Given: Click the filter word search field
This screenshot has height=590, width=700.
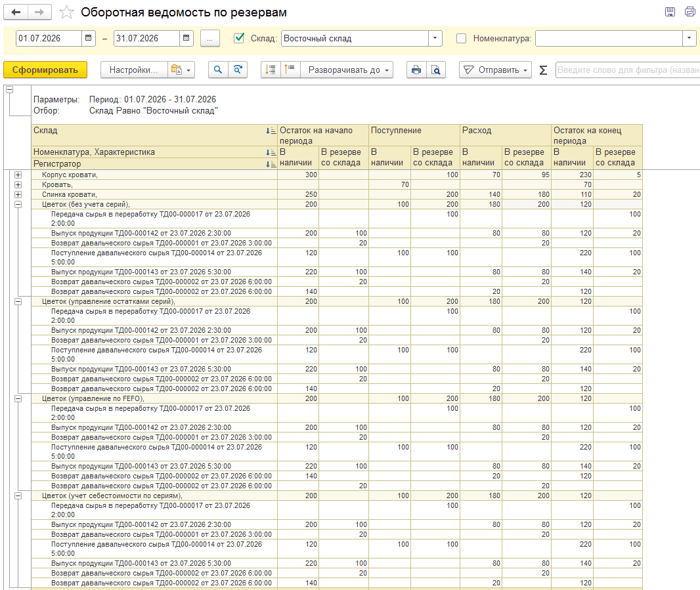Looking at the screenshot, I should 627,70.
